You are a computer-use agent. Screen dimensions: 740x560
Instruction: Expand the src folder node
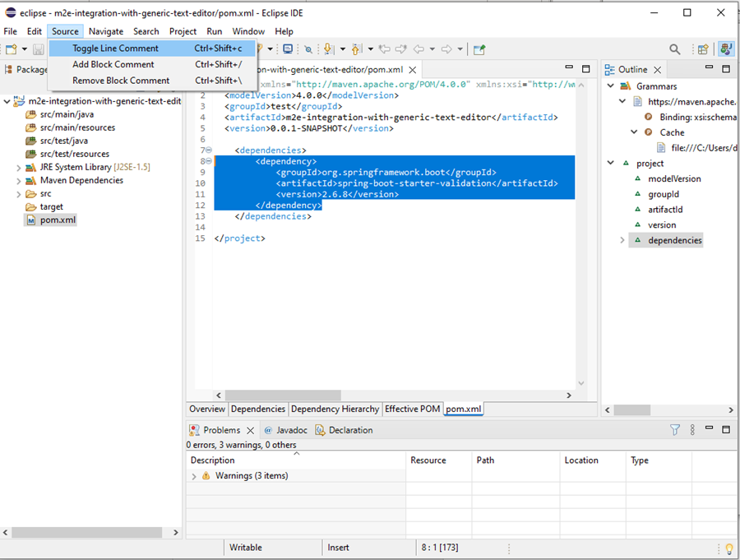pyautogui.click(x=18, y=194)
